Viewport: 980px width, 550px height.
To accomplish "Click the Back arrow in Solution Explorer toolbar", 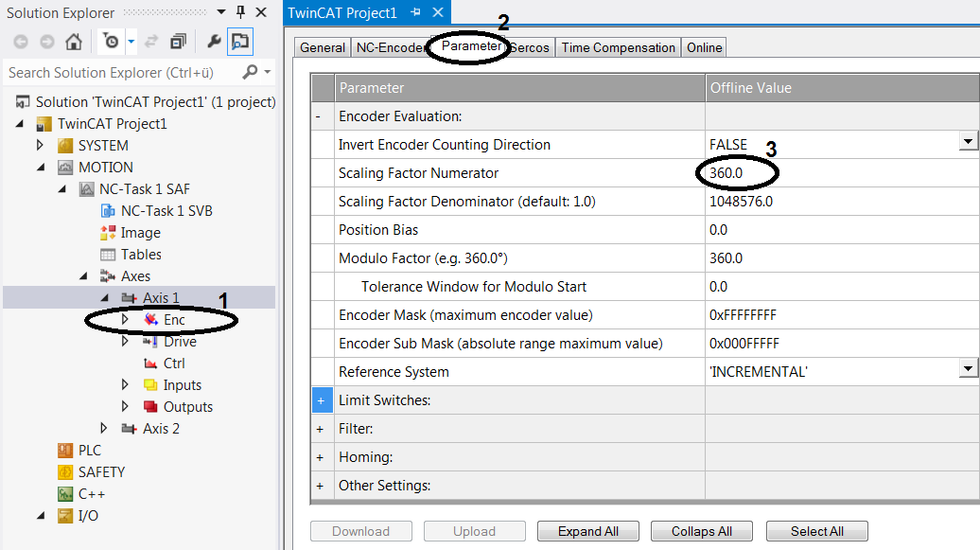I will (x=21, y=42).
